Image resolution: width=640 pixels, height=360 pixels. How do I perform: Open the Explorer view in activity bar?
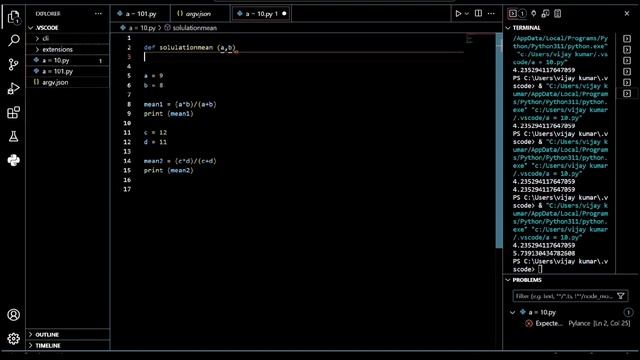click(x=13, y=17)
